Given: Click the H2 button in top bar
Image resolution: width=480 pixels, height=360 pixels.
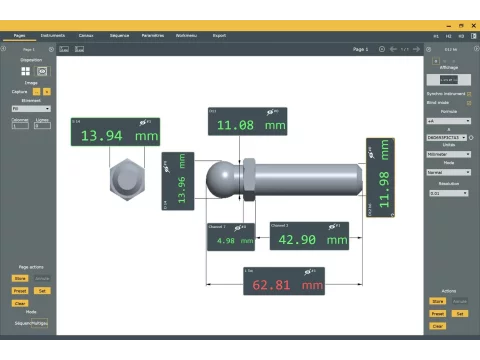Looking at the screenshot, I should (448, 36).
